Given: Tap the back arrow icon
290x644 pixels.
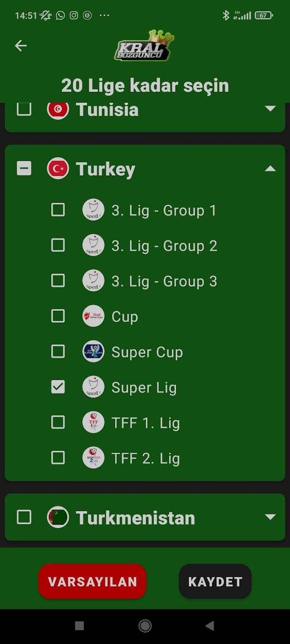Looking at the screenshot, I should point(21,46).
